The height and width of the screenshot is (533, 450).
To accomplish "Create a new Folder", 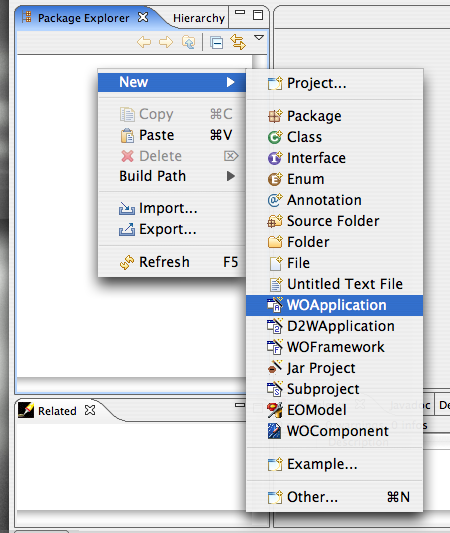I will coord(334,242).
